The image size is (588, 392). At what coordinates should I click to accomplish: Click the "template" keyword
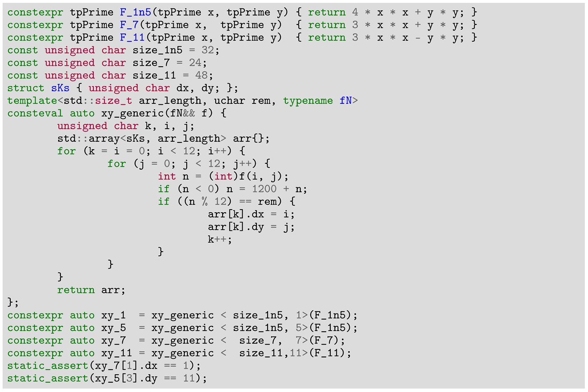click(x=32, y=100)
